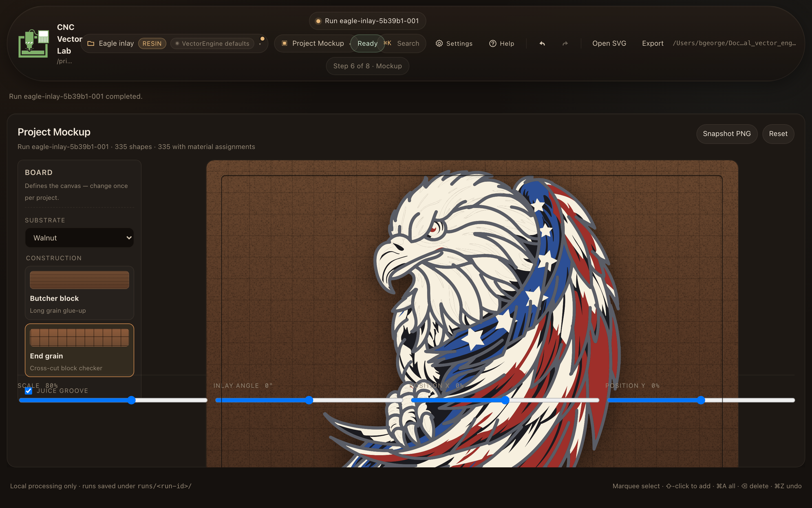Click the SCALE 80% label

[x=37, y=385]
